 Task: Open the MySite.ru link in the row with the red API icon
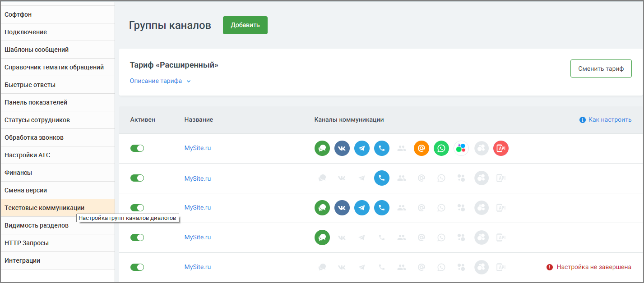198,148
